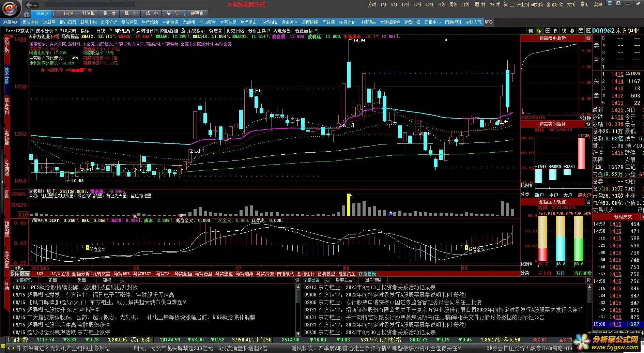Switch to 60分 period
The height and width of the screenshot is (353, 644).
pyautogui.click(x=429, y=4)
